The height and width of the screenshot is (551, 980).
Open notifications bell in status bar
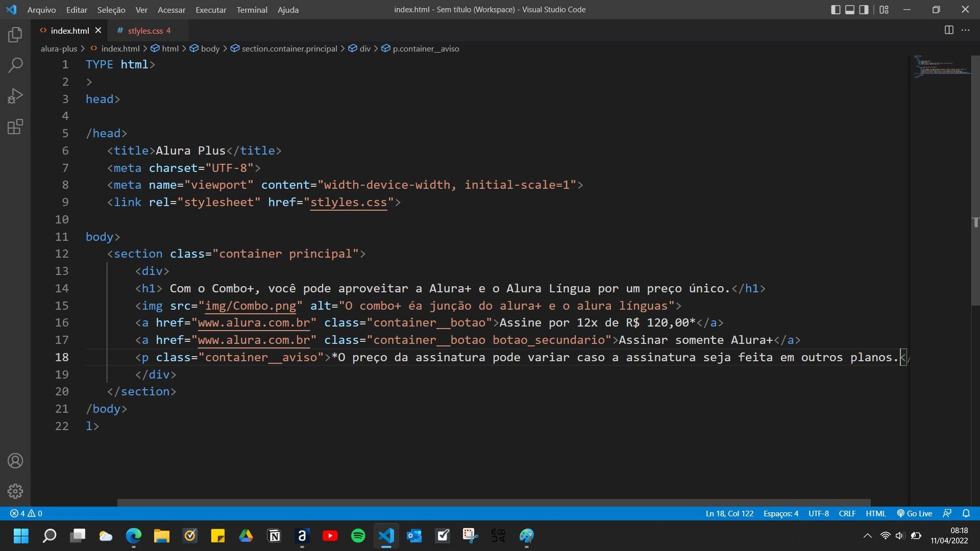click(x=966, y=513)
